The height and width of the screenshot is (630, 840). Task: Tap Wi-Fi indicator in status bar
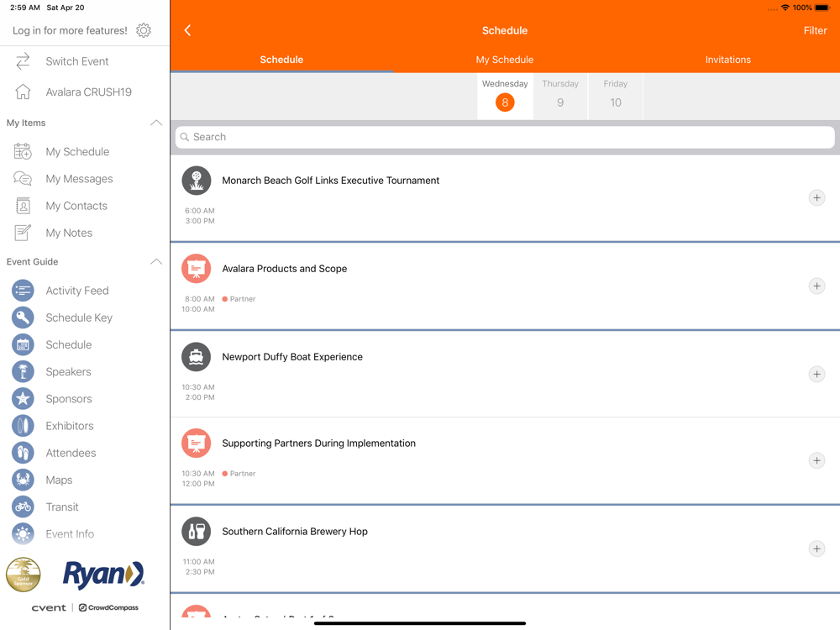pyautogui.click(x=785, y=8)
